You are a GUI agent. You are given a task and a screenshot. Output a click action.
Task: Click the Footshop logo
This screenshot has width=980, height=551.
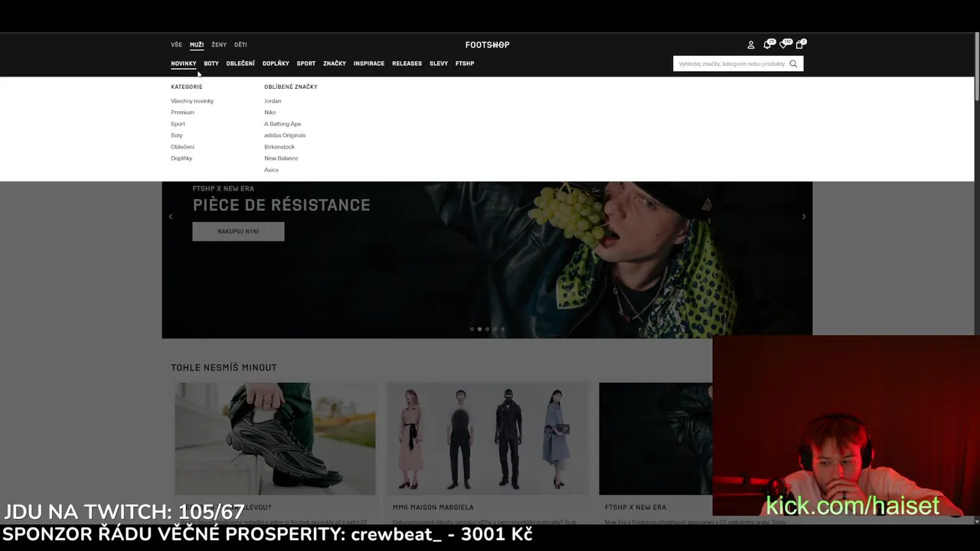[x=487, y=44]
